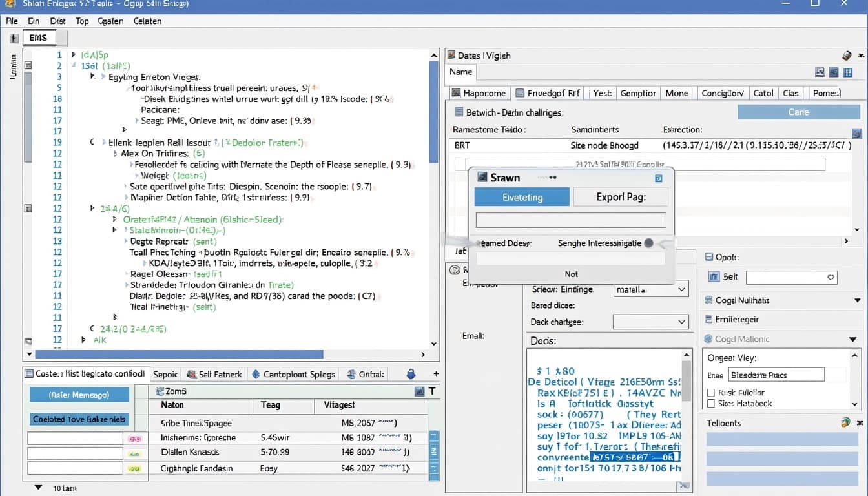Tick the Sikes Hatabeck checkbox
The image size is (868, 496).
point(711,404)
